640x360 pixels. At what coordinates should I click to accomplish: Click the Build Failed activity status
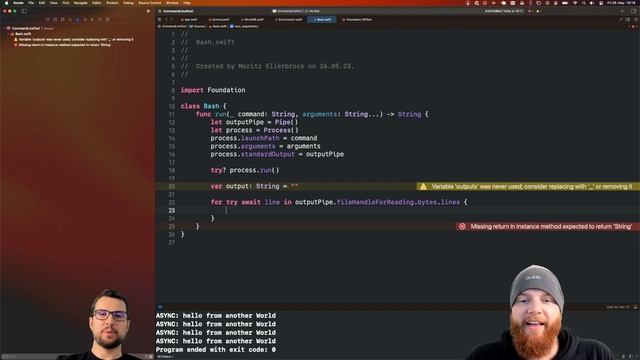[504, 11]
